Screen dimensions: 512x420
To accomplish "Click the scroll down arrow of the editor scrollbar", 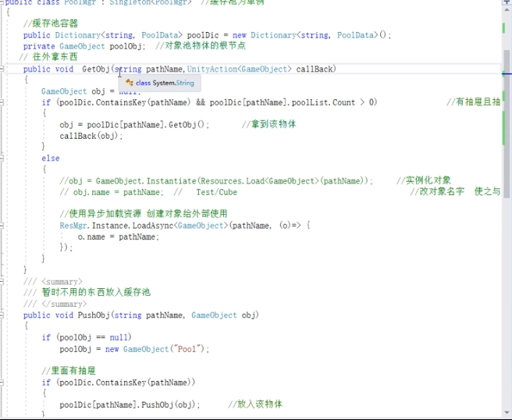I will 507,412.
